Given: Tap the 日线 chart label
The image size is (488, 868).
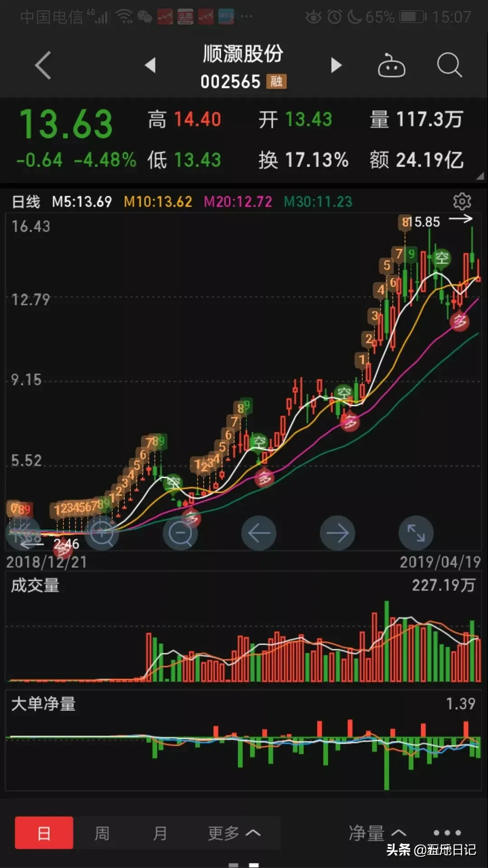Looking at the screenshot, I should (26, 202).
